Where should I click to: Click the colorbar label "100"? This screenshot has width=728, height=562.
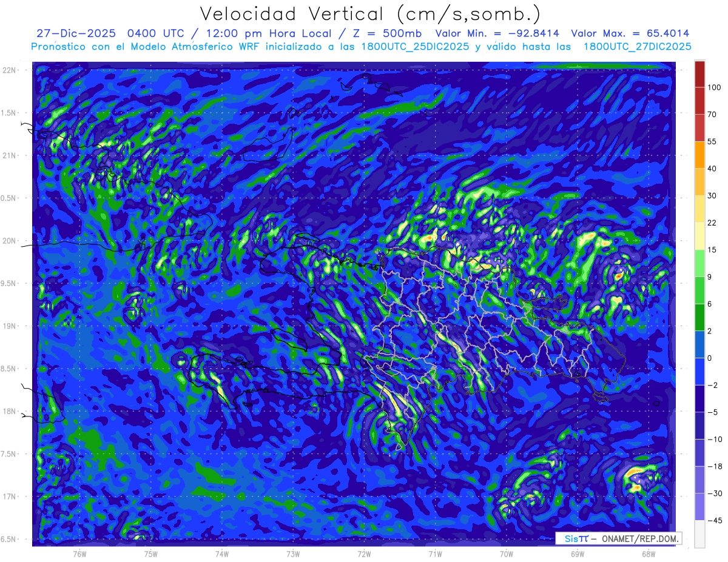pos(714,87)
